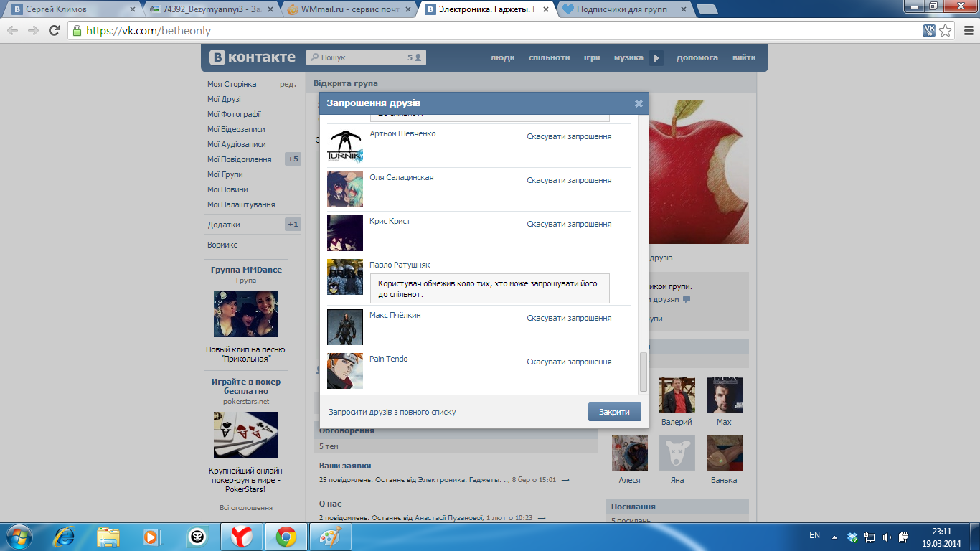This screenshot has width=980, height=551.
Task: Open Крис Крист avatar thumbnail
Action: 345,233
